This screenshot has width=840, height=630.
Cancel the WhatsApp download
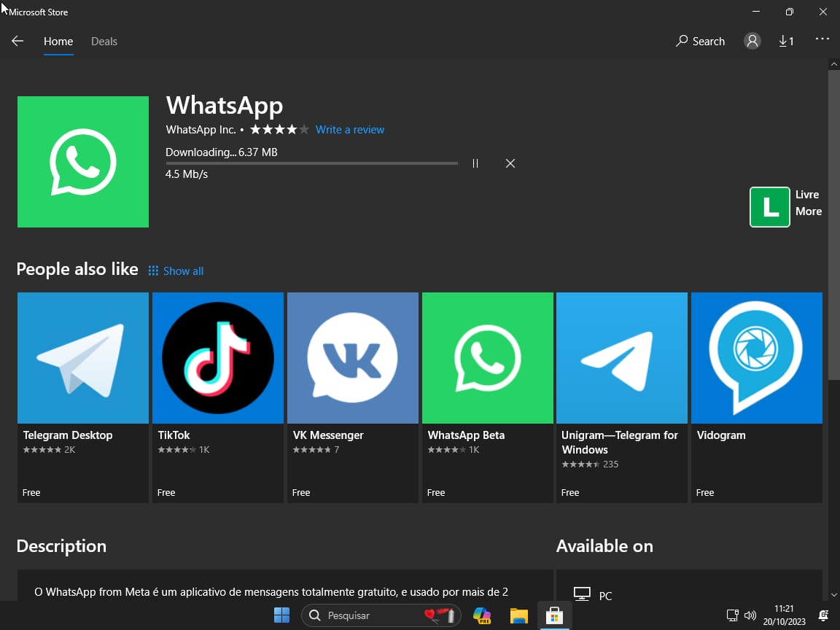pos(510,163)
